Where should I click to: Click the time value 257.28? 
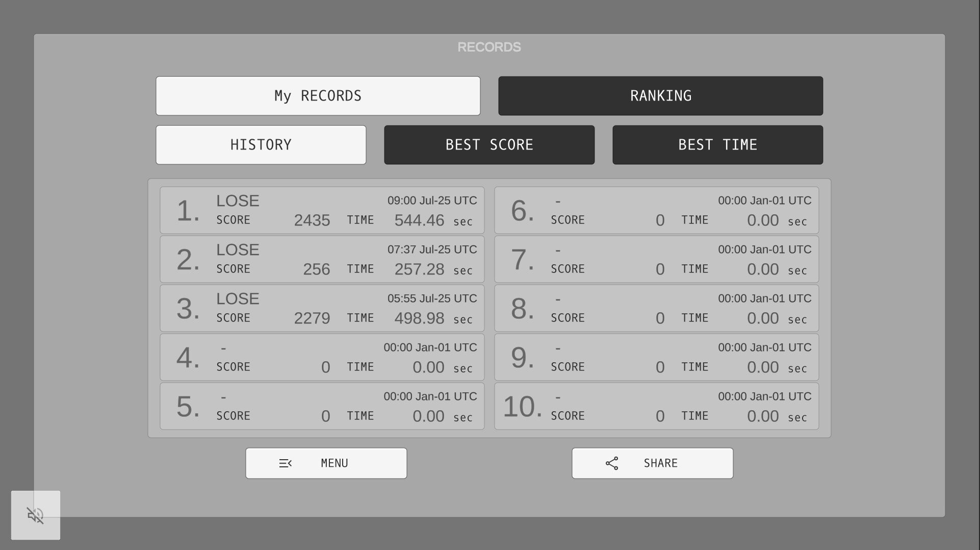pos(419,269)
